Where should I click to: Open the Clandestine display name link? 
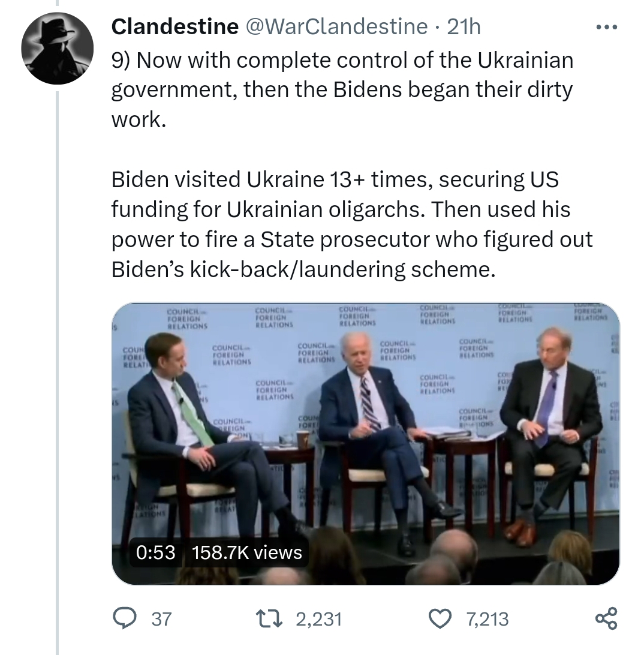coord(174,27)
